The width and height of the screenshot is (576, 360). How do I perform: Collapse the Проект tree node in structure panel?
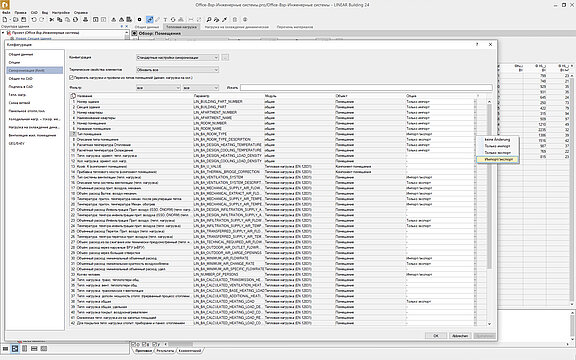pyautogui.click(x=3, y=33)
